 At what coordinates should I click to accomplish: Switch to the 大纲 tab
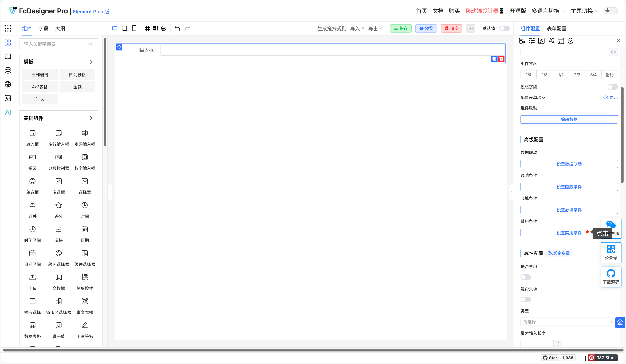[60, 29]
